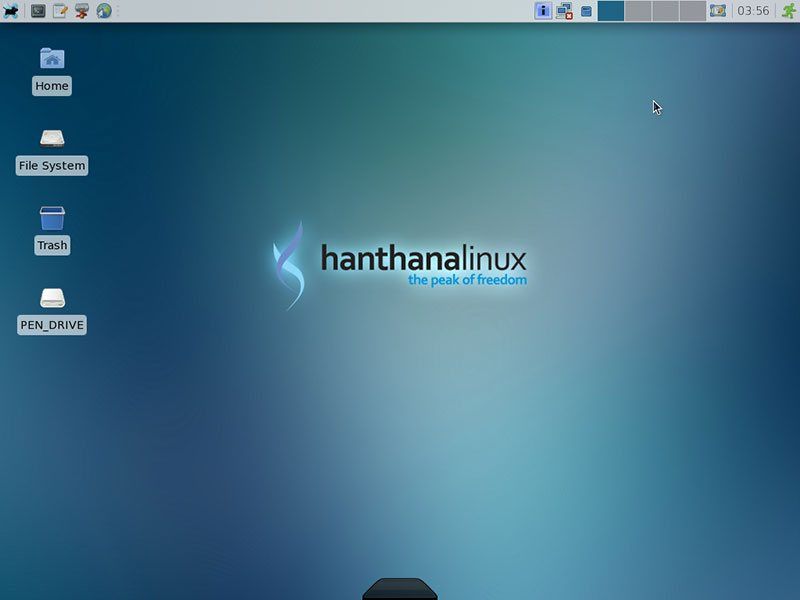Open the text editor launcher in the panel
The width and height of the screenshot is (800, 600).
click(60, 10)
